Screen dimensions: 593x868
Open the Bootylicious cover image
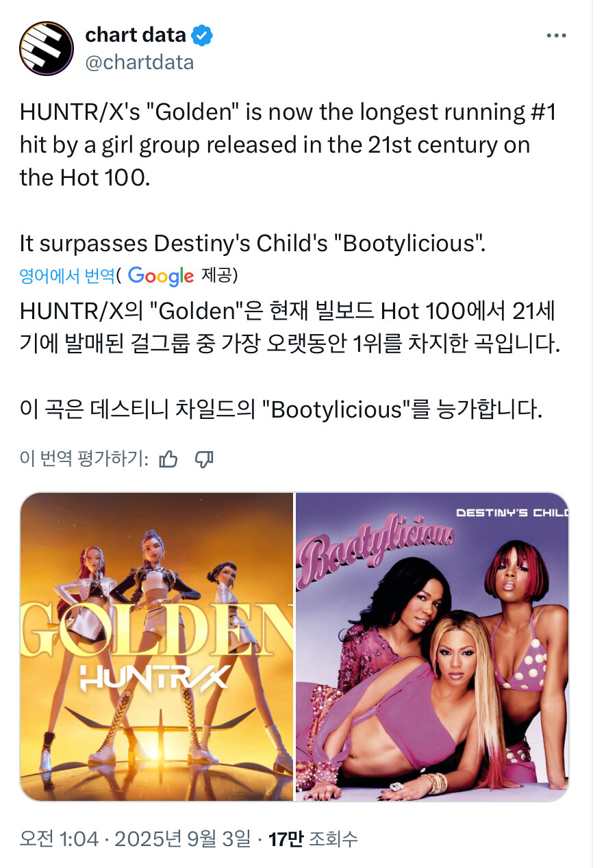pyautogui.click(x=432, y=647)
